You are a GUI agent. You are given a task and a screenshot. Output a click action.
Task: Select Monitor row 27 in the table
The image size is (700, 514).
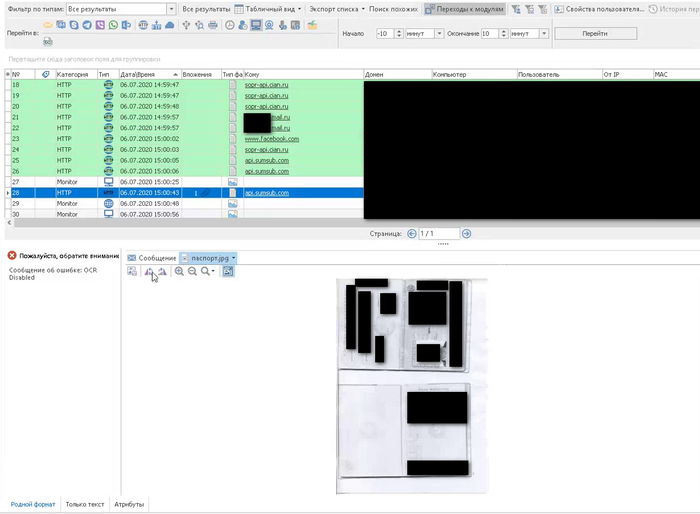pyautogui.click(x=184, y=182)
